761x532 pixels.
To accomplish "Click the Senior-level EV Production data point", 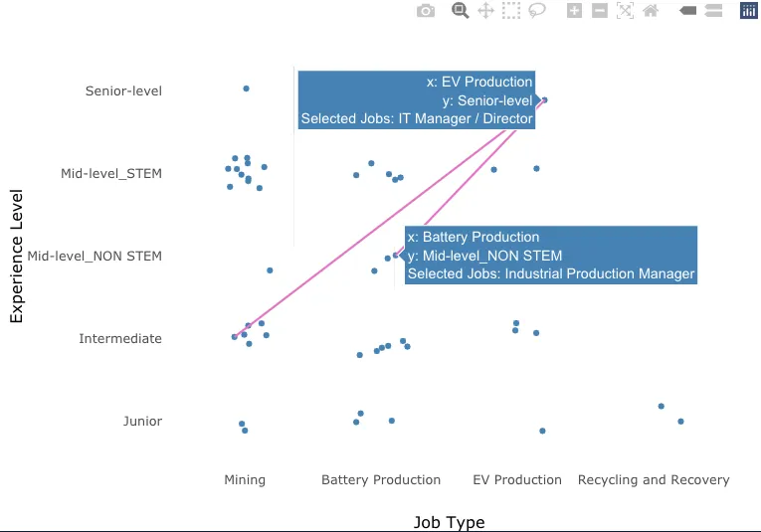I will coord(544,99).
